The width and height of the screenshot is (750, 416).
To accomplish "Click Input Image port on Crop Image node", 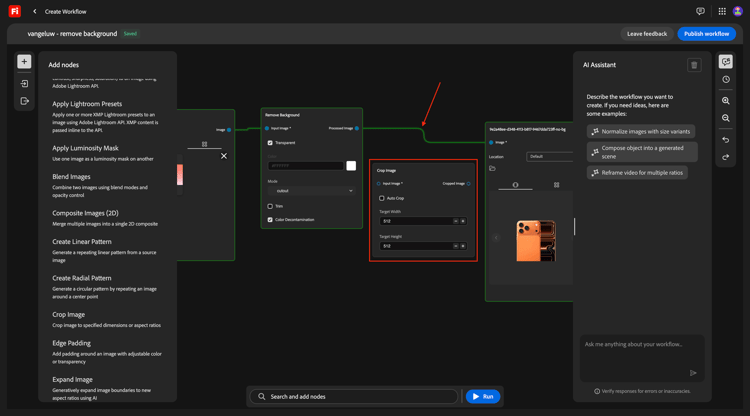I will 379,184.
